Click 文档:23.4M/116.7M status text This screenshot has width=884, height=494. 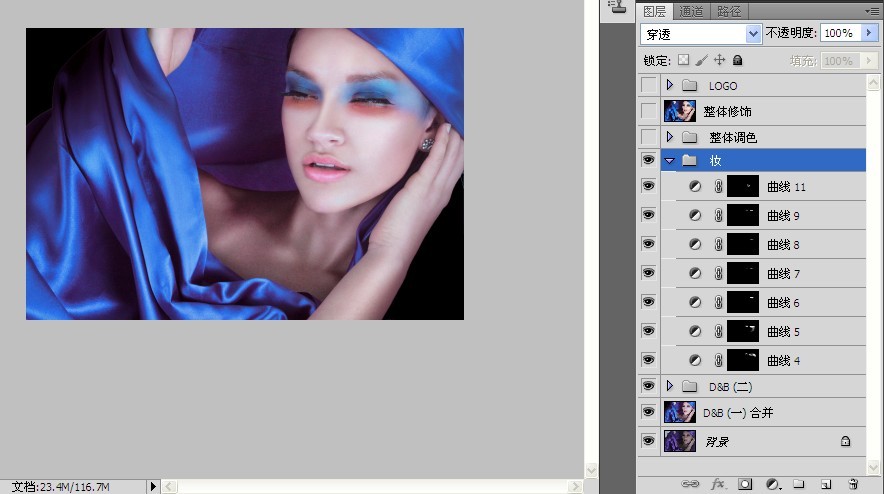click(x=61, y=487)
